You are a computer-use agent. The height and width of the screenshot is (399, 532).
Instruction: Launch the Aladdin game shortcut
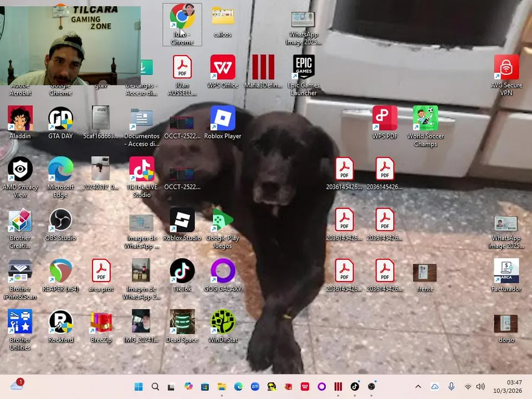point(20,122)
